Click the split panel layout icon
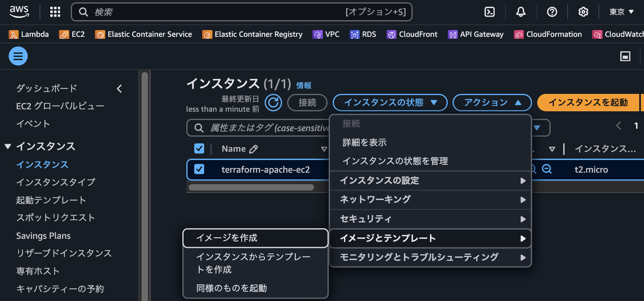The image size is (644, 301). click(x=625, y=56)
